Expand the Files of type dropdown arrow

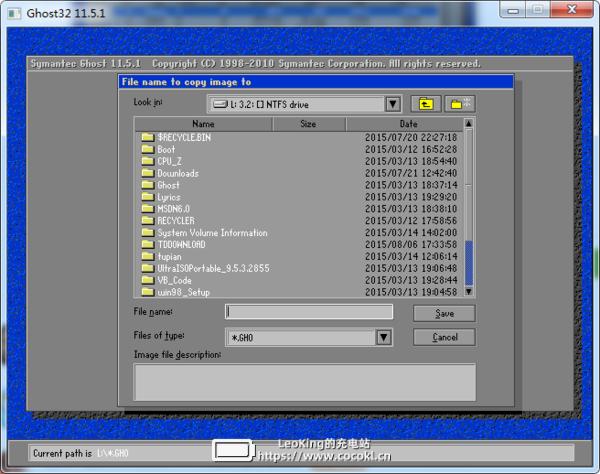point(384,337)
